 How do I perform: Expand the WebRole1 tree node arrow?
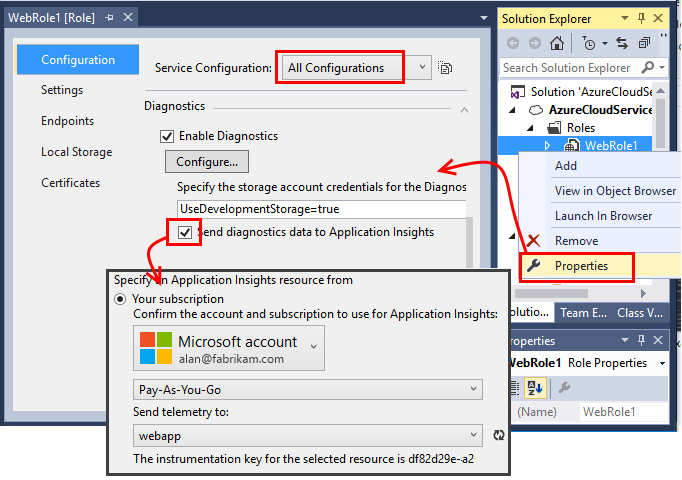(x=547, y=146)
